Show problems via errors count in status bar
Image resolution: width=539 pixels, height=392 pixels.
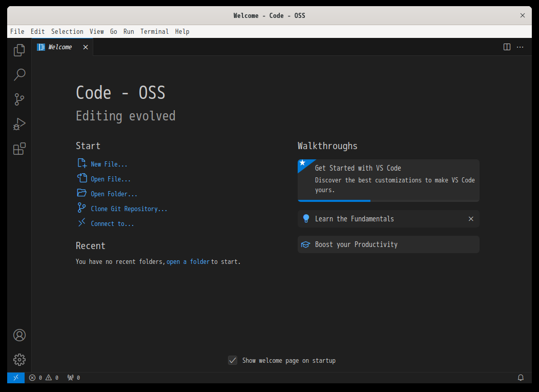[35, 378]
